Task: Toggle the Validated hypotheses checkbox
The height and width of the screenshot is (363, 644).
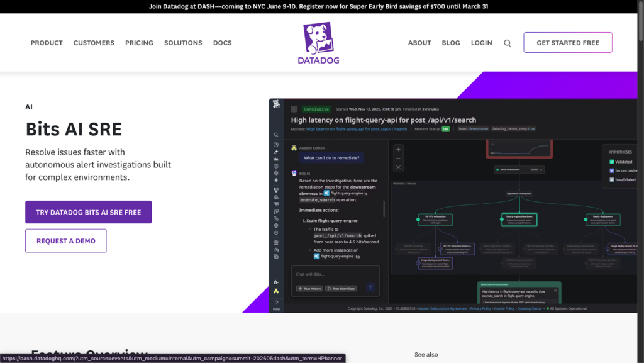Action: (x=611, y=162)
